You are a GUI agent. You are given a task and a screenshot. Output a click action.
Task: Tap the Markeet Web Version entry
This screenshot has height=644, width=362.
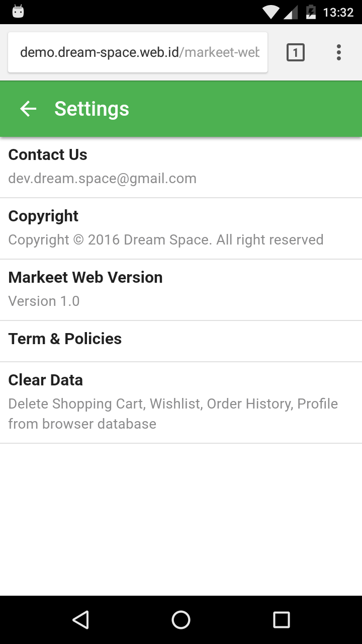(x=85, y=278)
